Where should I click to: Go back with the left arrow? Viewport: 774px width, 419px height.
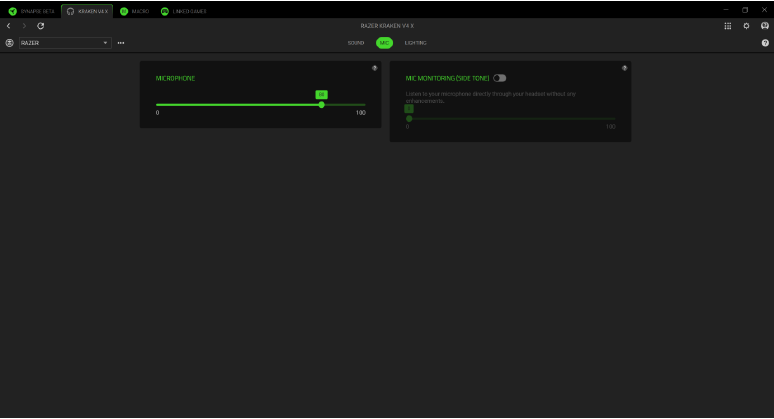(x=8, y=26)
